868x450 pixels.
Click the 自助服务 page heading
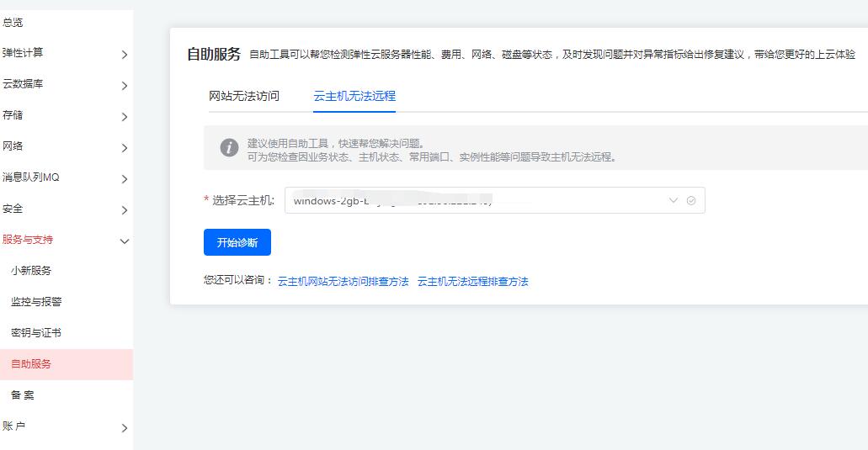(x=214, y=54)
